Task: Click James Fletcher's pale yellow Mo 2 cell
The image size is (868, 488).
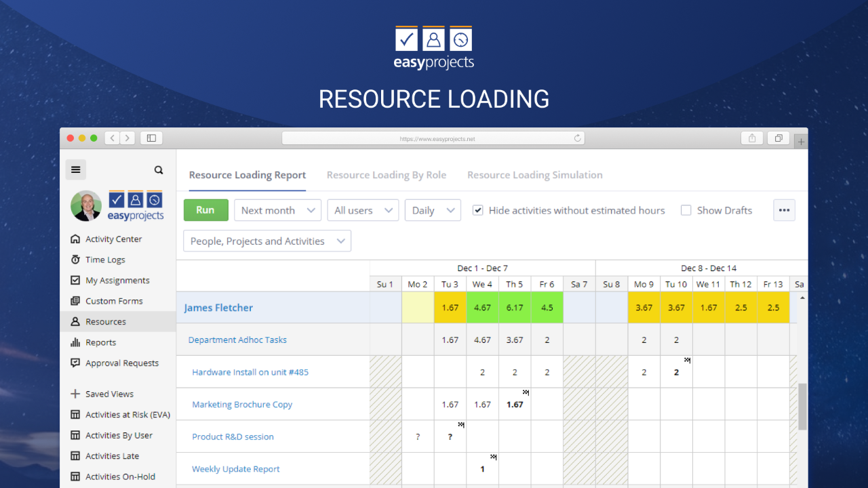Action: [418, 308]
